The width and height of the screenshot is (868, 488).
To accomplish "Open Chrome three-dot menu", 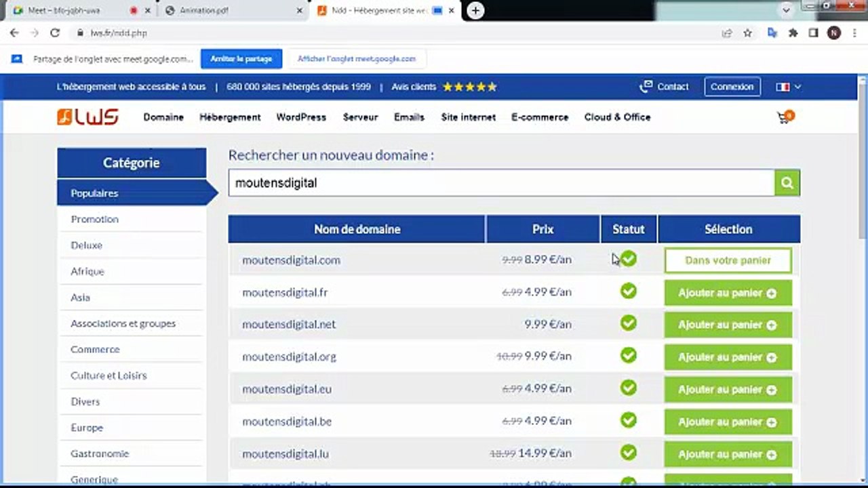I will tap(854, 33).
